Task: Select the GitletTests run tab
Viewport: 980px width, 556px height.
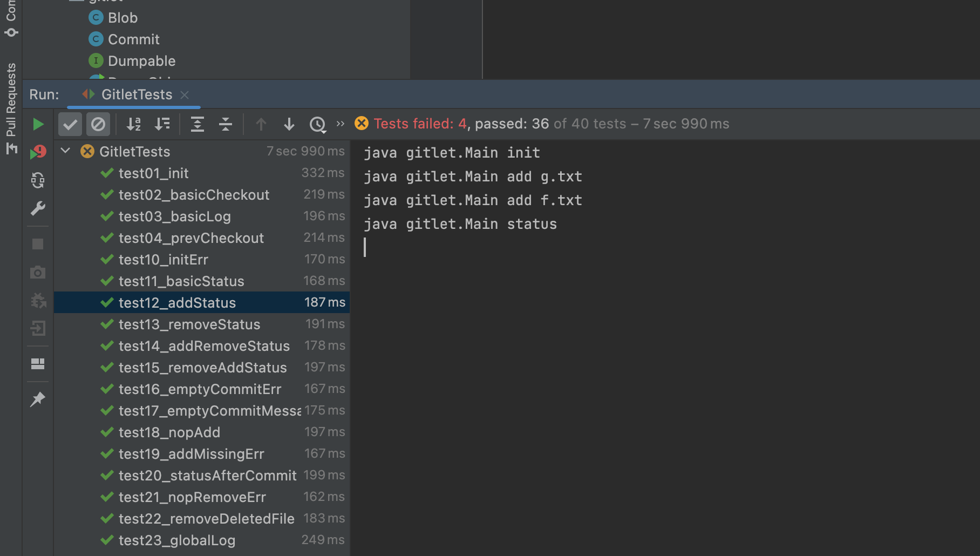Action: [137, 94]
